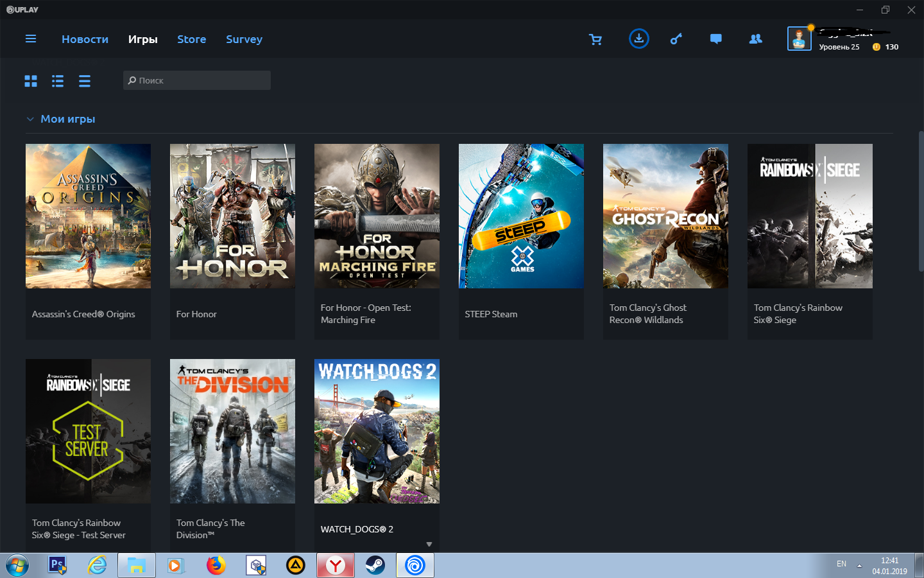Image resolution: width=924 pixels, height=578 pixels.
Task: Click Tom Clancy's Ghost Recon® Wildlands title
Action: [648, 314]
